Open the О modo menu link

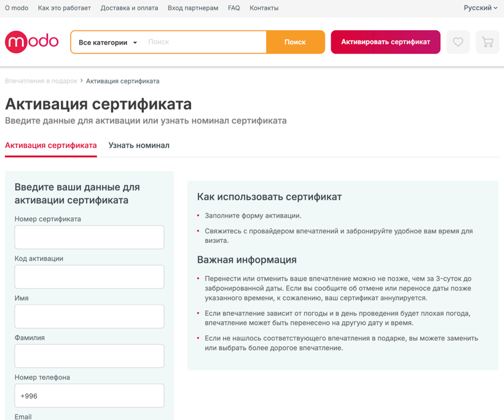pos(17,8)
